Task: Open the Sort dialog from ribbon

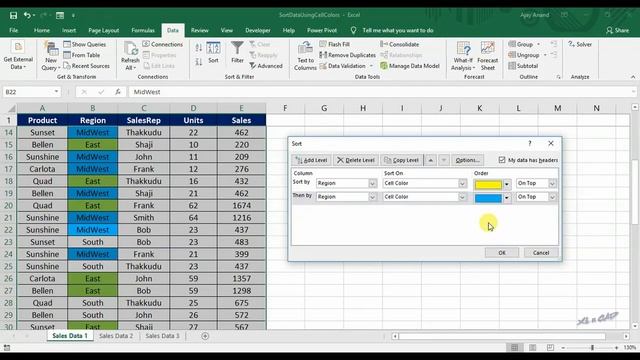Action: tap(213, 52)
